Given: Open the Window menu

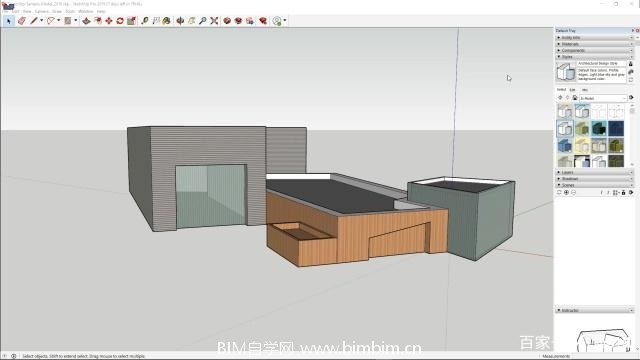Looking at the screenshot, I should tap(85, 11).
